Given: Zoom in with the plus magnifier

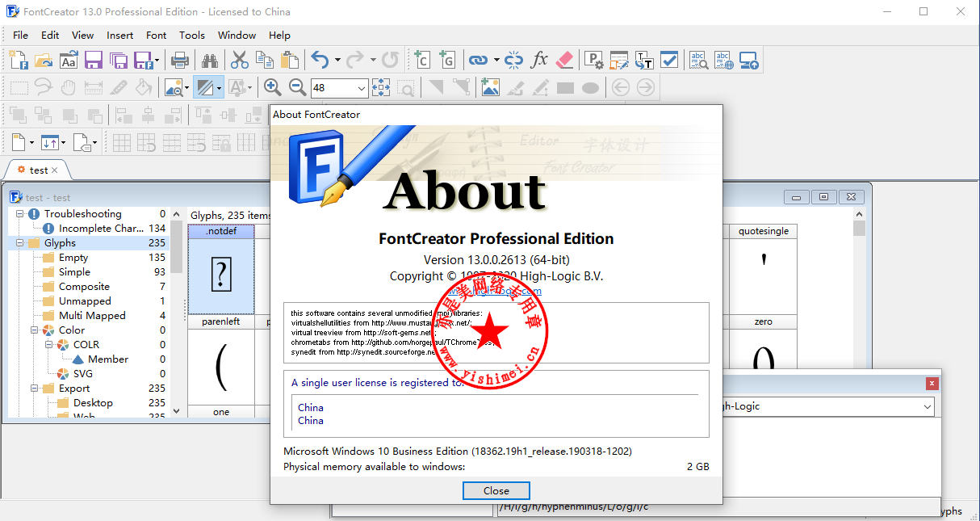Looking at the screenshot, I should pos(273,87).
